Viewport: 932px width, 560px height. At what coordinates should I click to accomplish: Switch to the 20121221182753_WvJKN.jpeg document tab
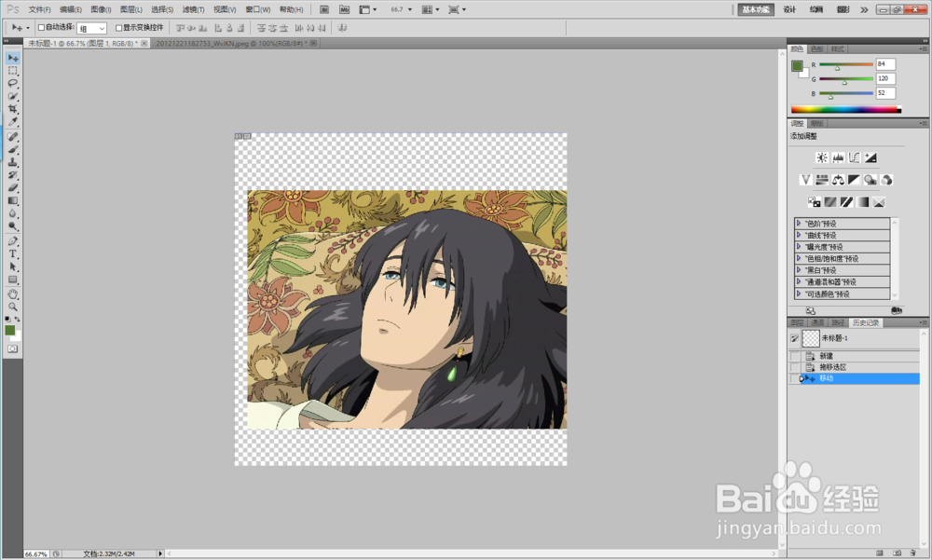230,44
